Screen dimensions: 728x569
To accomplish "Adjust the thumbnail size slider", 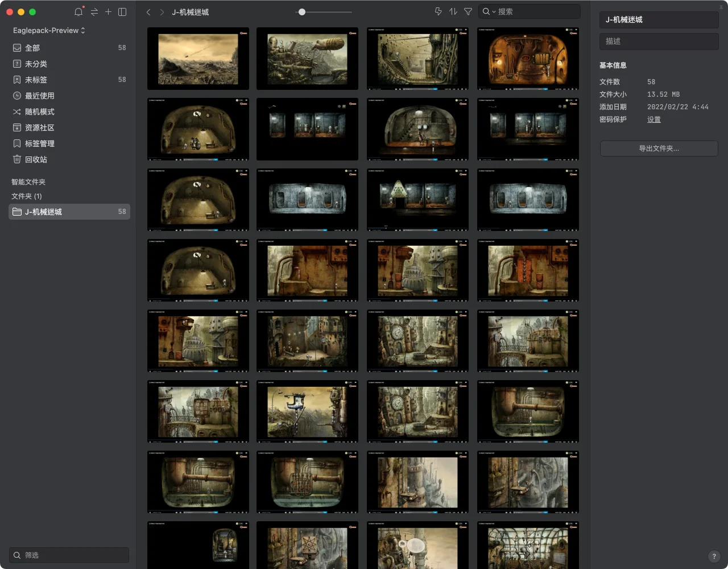I will [302, 12].
